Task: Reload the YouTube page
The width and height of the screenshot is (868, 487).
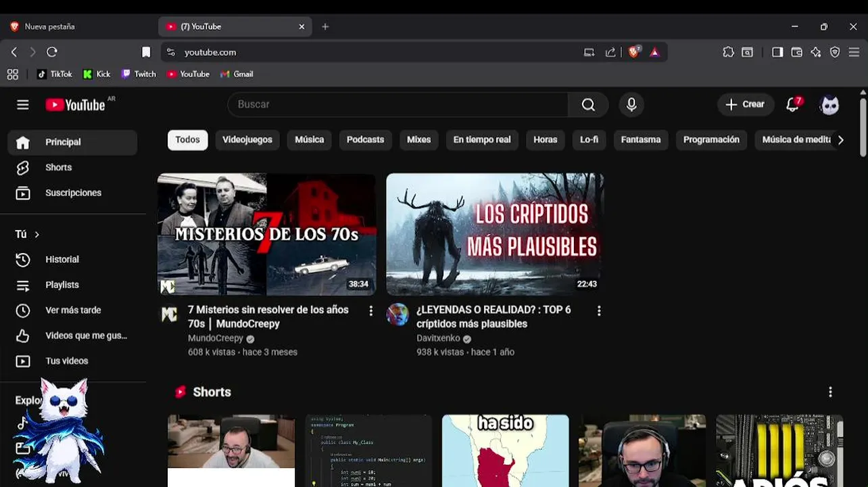Action: point(52,52)
